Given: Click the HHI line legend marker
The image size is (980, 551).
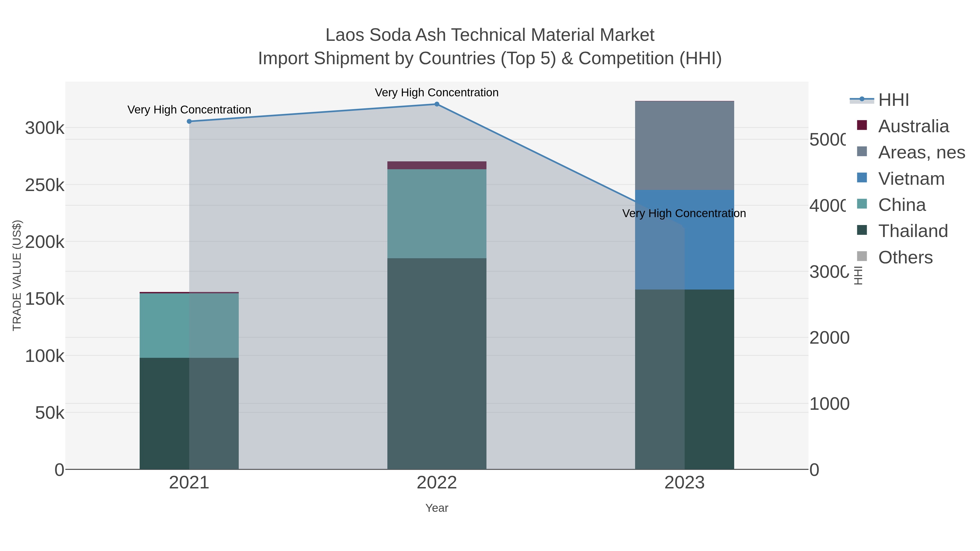Looking at the screenshot, I should [862, 99].
